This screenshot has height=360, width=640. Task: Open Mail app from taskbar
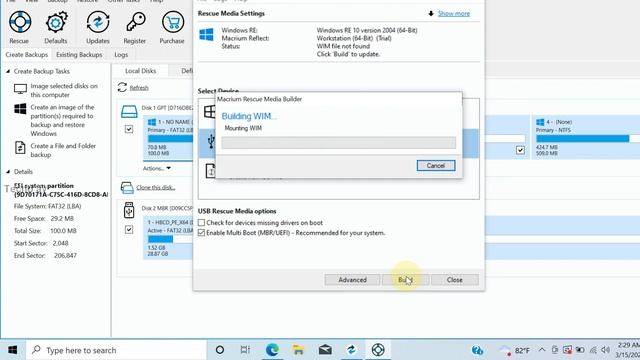tap(325, 350)
